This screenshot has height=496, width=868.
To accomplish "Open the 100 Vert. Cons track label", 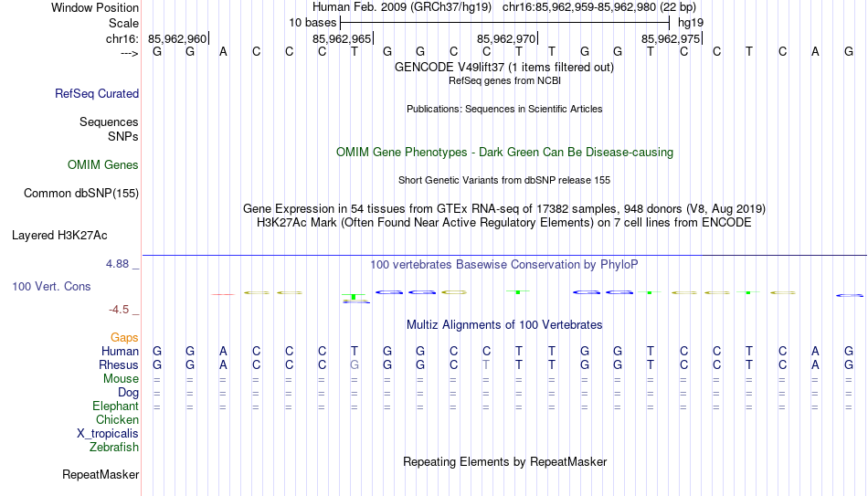I will pos(51,286).
